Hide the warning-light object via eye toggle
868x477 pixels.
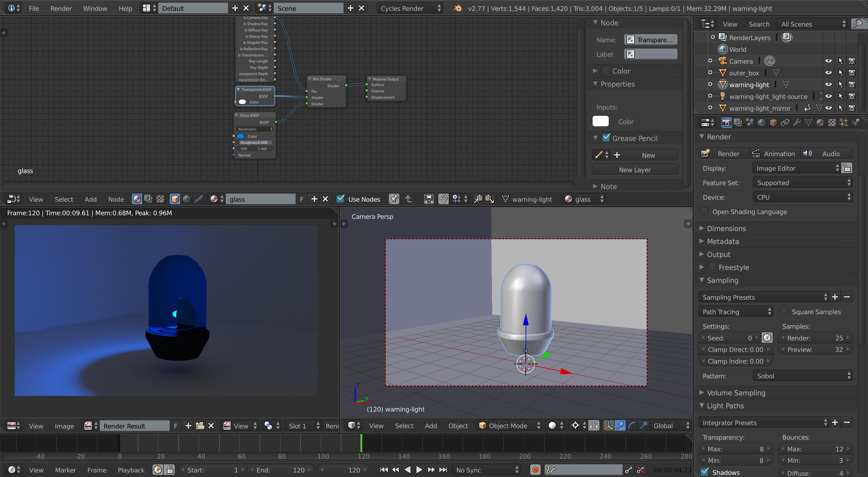[x=829, y=85]
